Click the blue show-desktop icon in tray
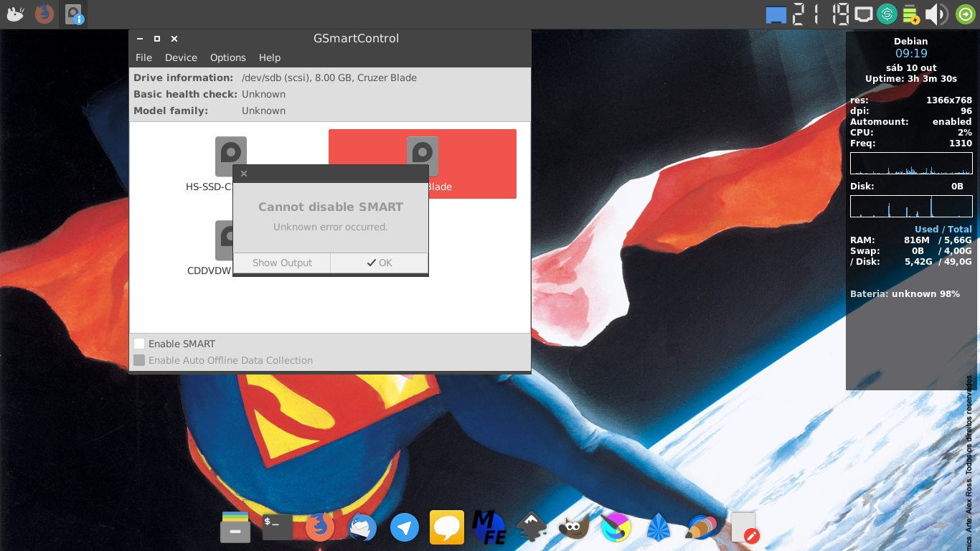This screenshot has width=980, height=551. tap(776, 14)
